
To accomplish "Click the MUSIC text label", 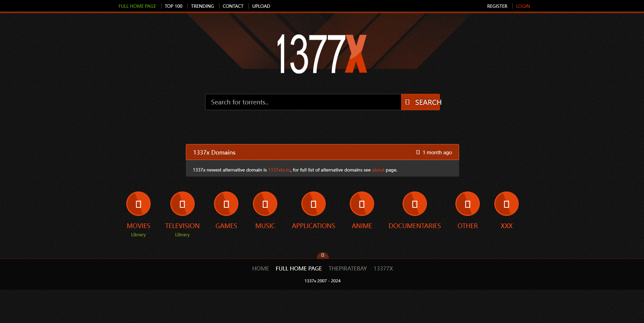I will coord(265,226).
